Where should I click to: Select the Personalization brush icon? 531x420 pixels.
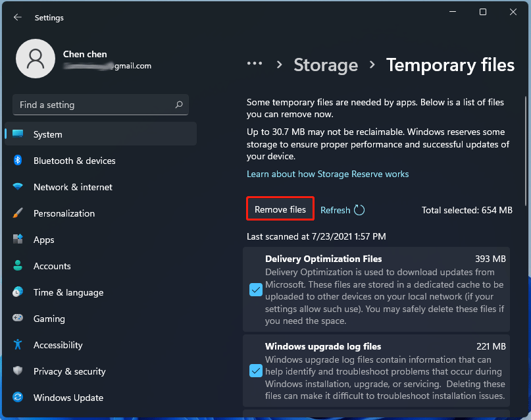tap(18, 213)
